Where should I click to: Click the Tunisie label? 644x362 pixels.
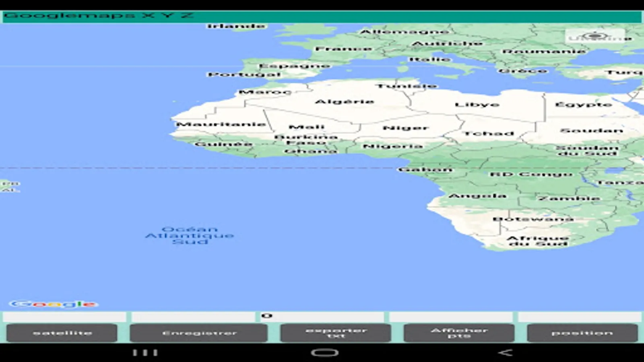[407, 86]
